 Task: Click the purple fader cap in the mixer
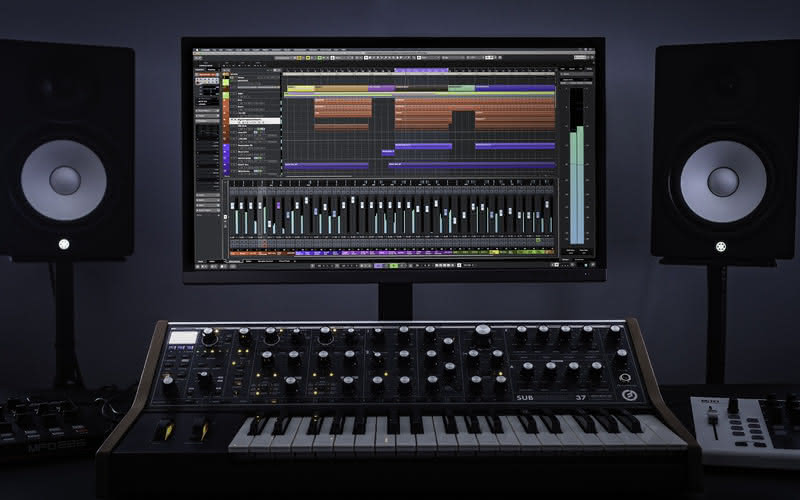pos(278,205)
